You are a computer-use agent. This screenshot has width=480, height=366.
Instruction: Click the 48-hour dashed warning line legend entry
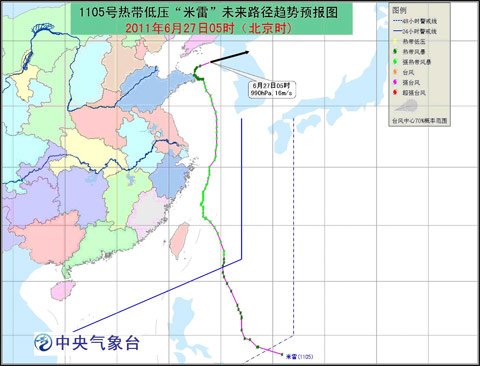[x=414, y=21]
